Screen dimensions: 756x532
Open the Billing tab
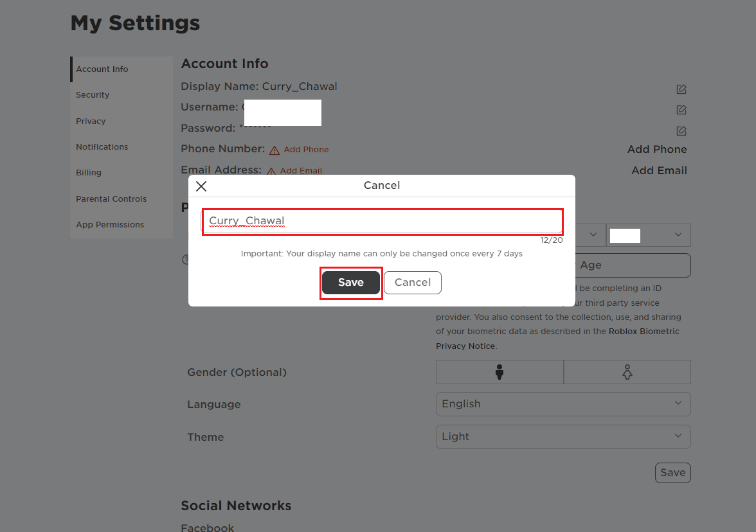pyautogui.click(x=121, y=172)
